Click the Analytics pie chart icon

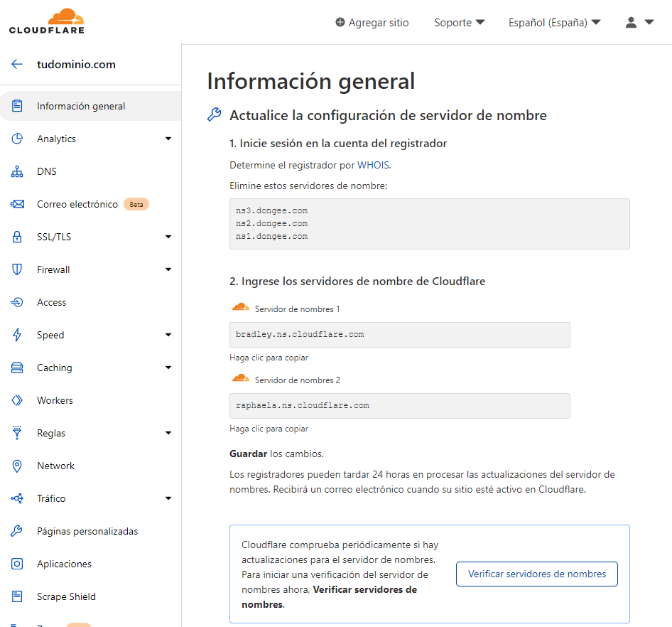pos(17,139)
